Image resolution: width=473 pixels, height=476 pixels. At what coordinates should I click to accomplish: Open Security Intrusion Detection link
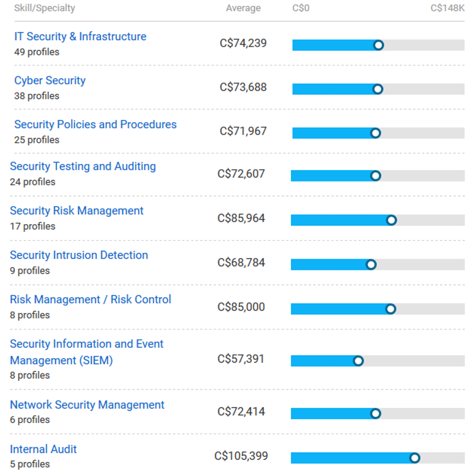pyautogui.click(x=79, y=255)
